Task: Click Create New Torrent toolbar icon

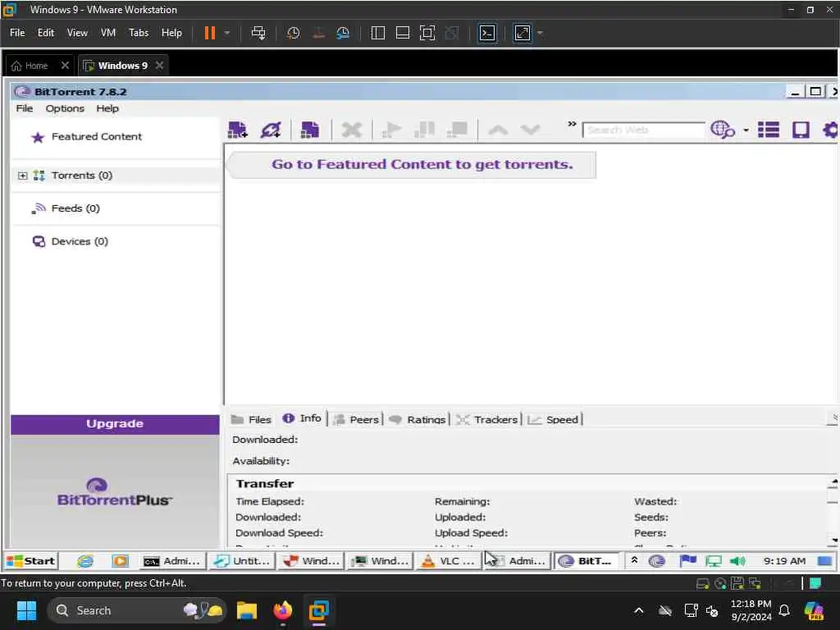Action: tap(309, 130)
